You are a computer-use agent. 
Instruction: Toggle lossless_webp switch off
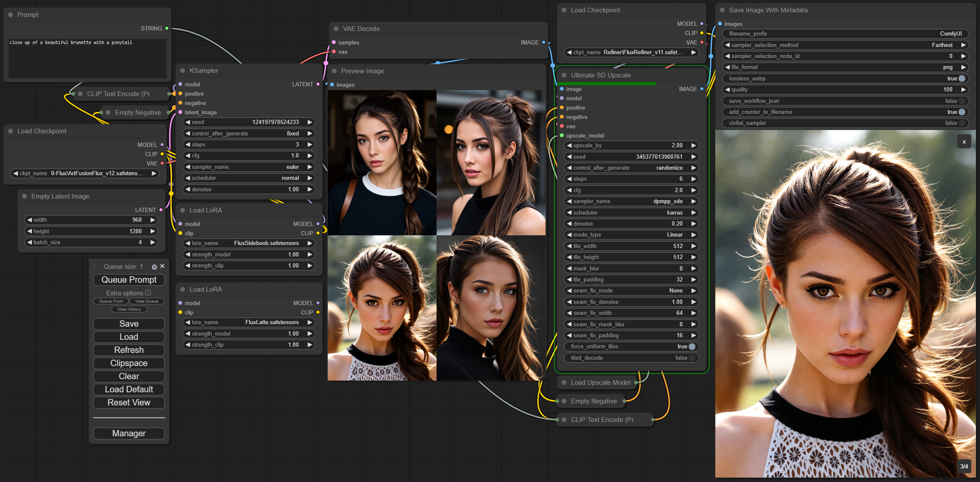pos(962,79)
